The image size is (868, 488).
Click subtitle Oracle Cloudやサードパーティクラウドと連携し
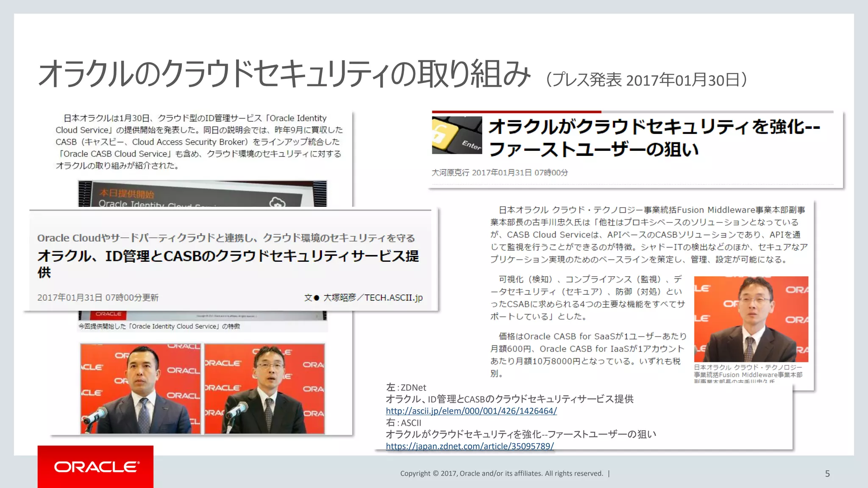(226, 238)
